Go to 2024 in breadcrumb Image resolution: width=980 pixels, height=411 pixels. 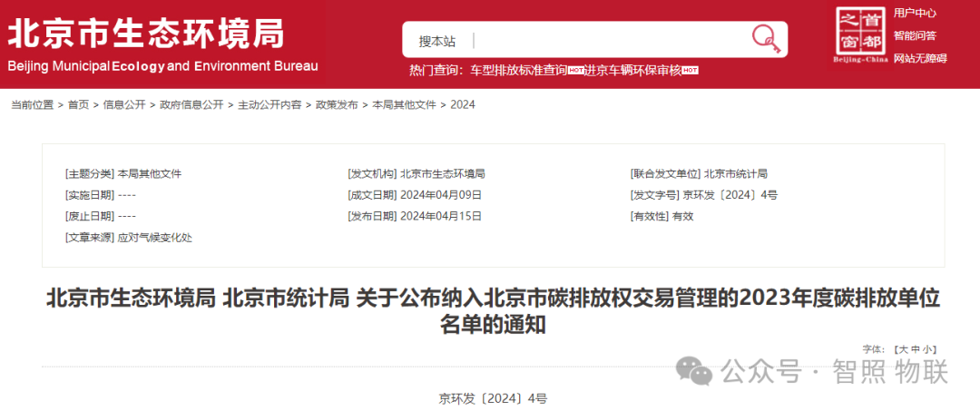point(463,105)
